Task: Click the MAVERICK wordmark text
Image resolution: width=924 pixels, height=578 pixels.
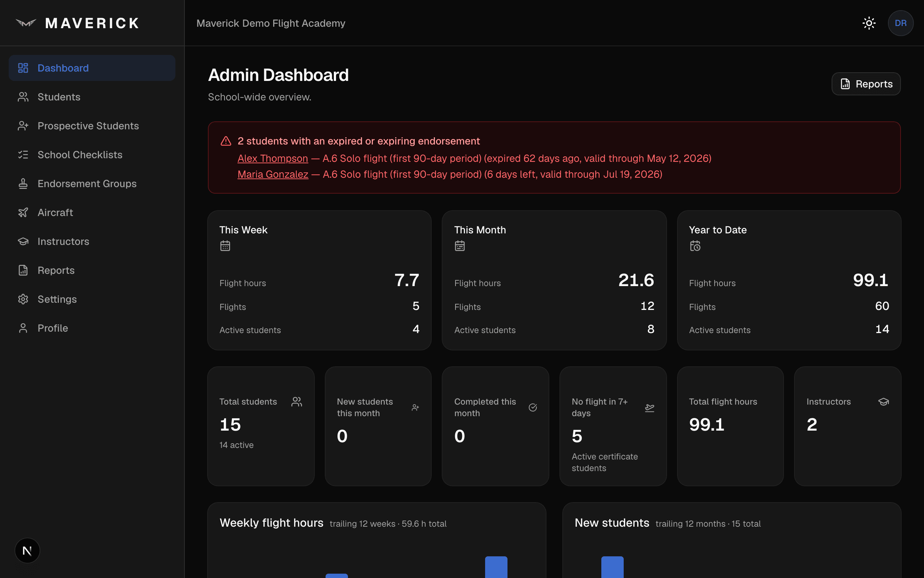Action: click(x=92, y=23)
